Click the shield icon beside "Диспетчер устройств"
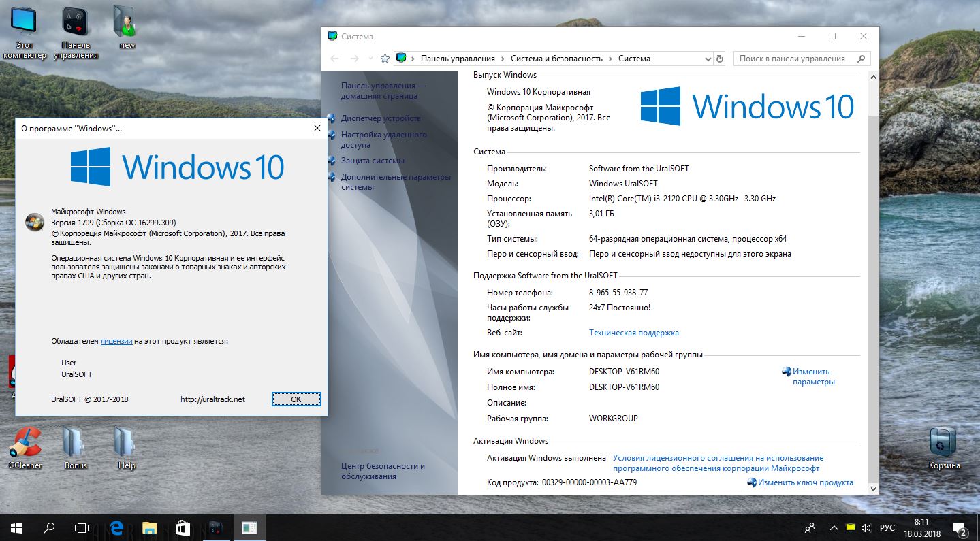Viewport: 980px width, 541px height. click(x=332, y=118)
